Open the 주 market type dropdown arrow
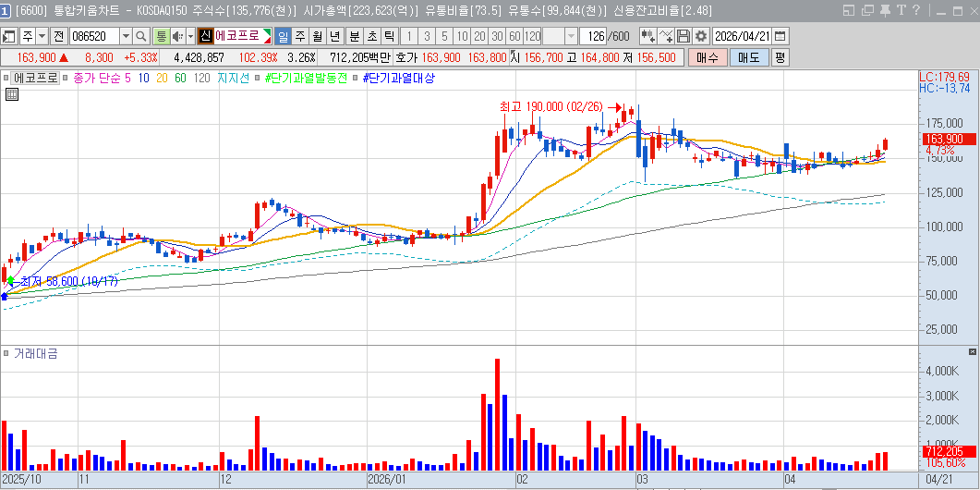 pyautogui.click(x=42, y=36)
